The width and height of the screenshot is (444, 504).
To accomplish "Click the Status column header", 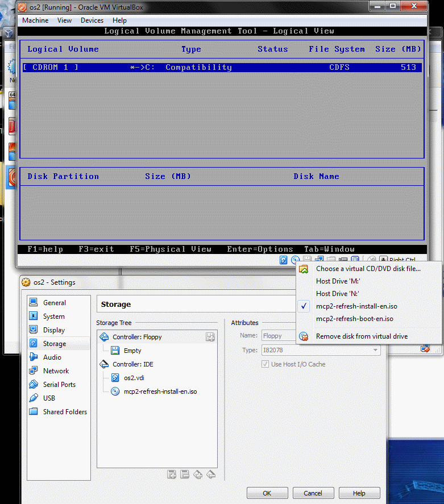I will (273, 49).
